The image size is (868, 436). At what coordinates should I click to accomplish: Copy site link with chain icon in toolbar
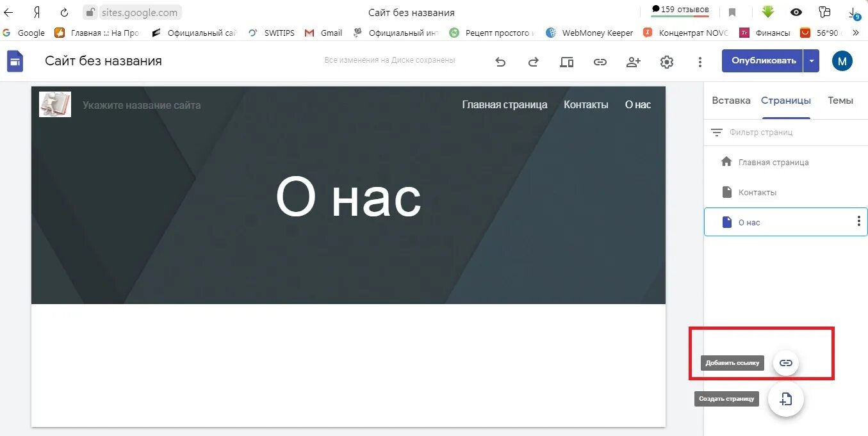[600, 61]
